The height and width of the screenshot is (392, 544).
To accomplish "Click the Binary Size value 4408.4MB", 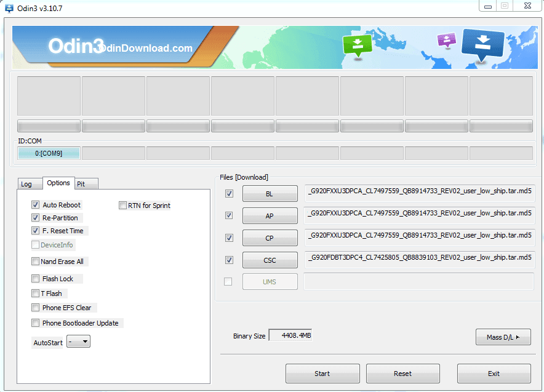I will click(x=290, y=335).
